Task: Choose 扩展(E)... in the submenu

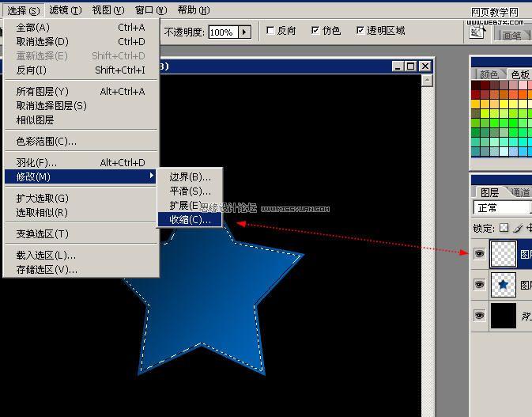Action: (190, 206)
